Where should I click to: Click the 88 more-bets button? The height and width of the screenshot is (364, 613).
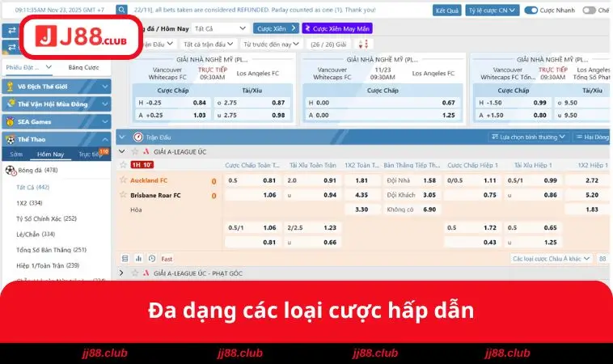[602, 258]
